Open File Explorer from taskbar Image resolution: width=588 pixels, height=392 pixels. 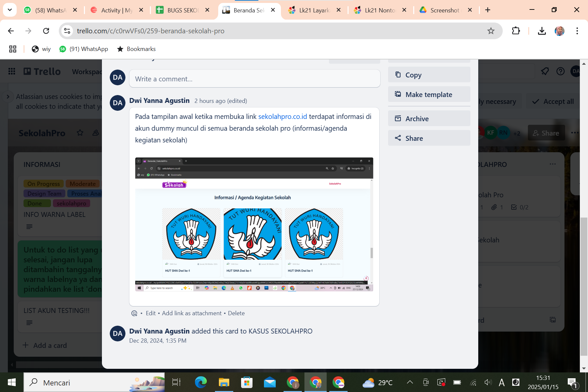pyautogui.click(x=224, y=383)
